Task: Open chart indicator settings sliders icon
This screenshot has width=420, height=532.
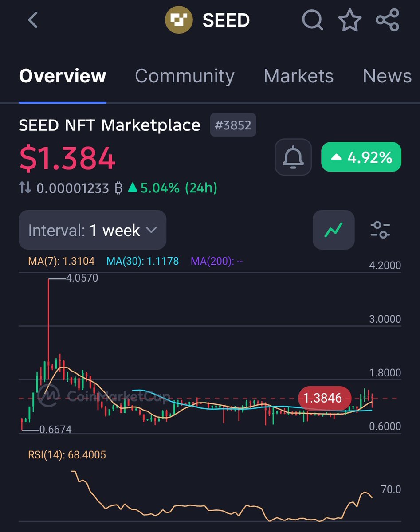Action: click(380, 230)
